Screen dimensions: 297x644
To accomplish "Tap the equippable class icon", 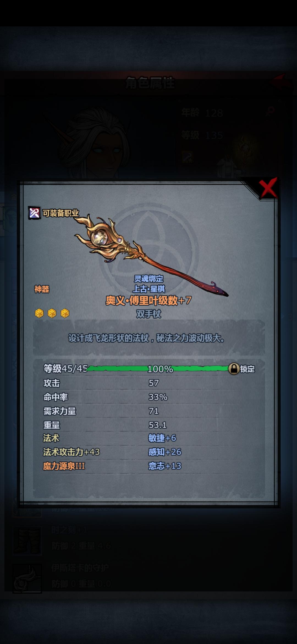I will click(x=35, y=213).
